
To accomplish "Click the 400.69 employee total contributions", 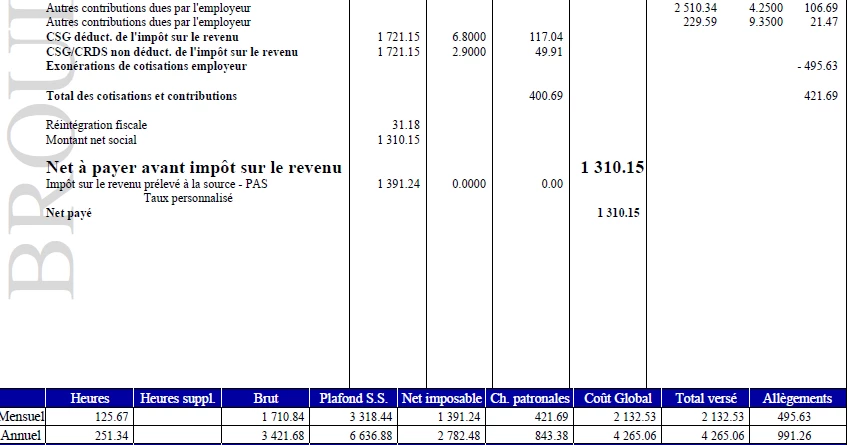I will (x=546, y=96).
